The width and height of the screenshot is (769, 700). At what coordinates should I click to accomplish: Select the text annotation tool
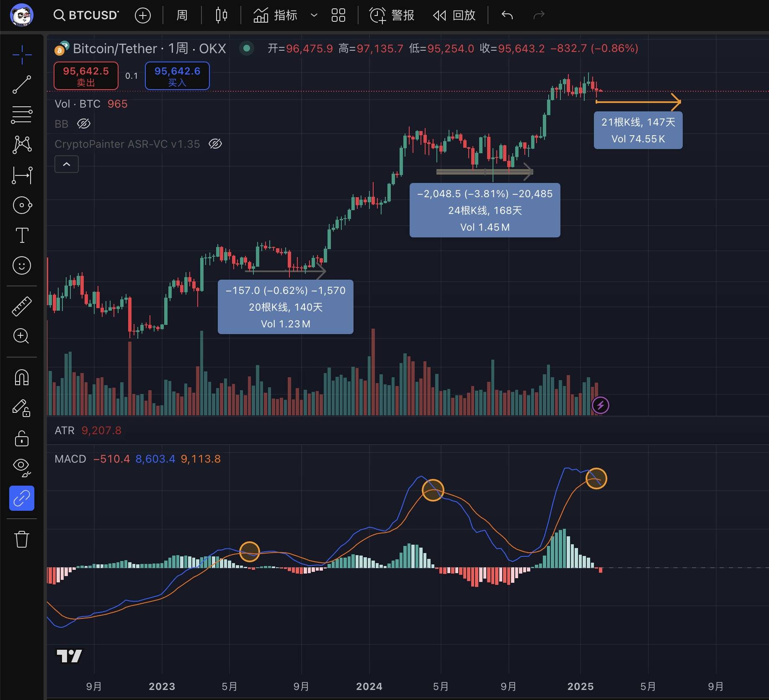coord(22,235)
